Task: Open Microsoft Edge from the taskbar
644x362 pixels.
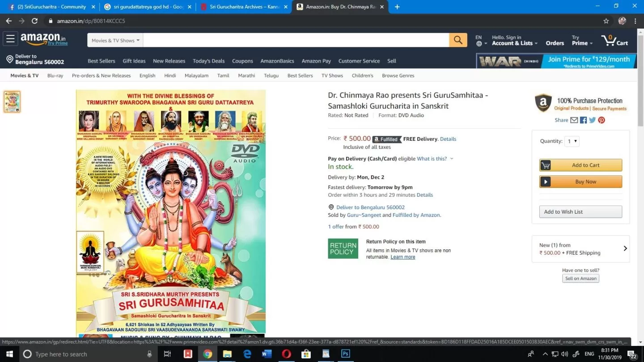Action: coord(247,354)
